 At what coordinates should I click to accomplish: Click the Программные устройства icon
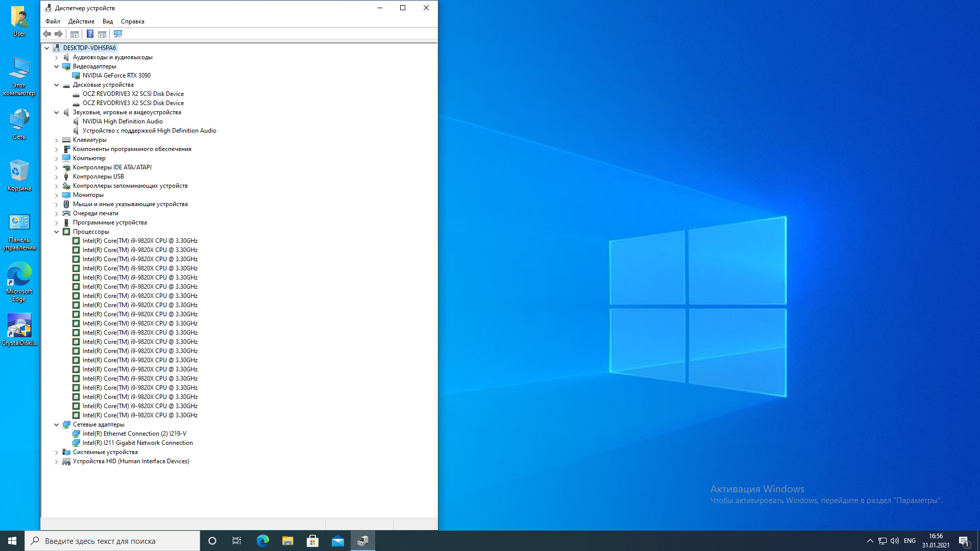(x=66, y=222)
